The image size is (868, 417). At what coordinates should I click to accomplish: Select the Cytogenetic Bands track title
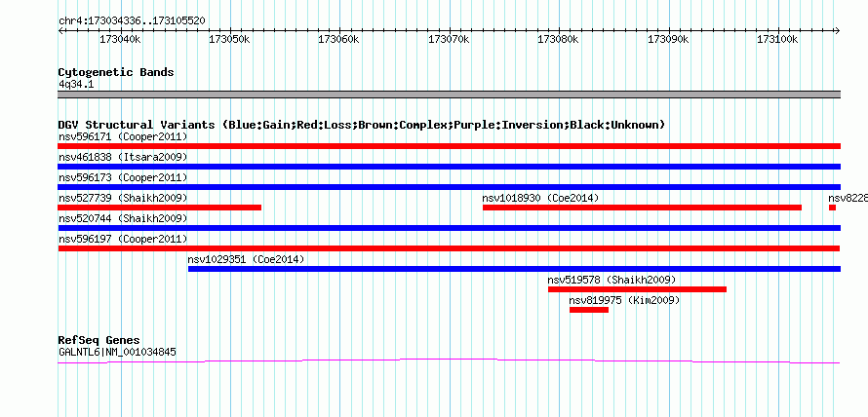(x=116, y=72)
